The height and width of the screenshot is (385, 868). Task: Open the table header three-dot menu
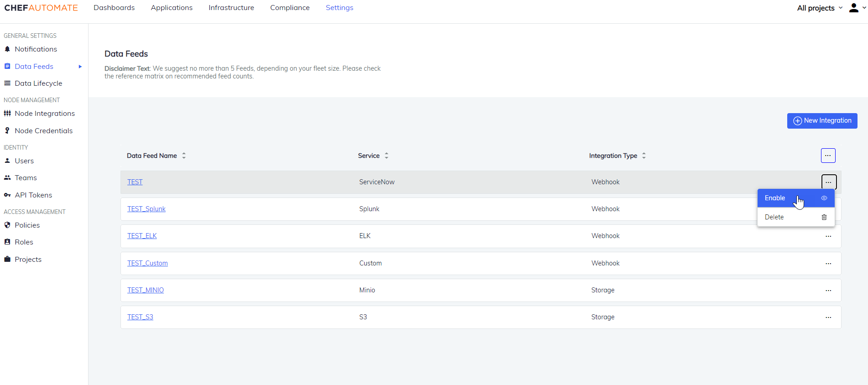pos(828,156)
